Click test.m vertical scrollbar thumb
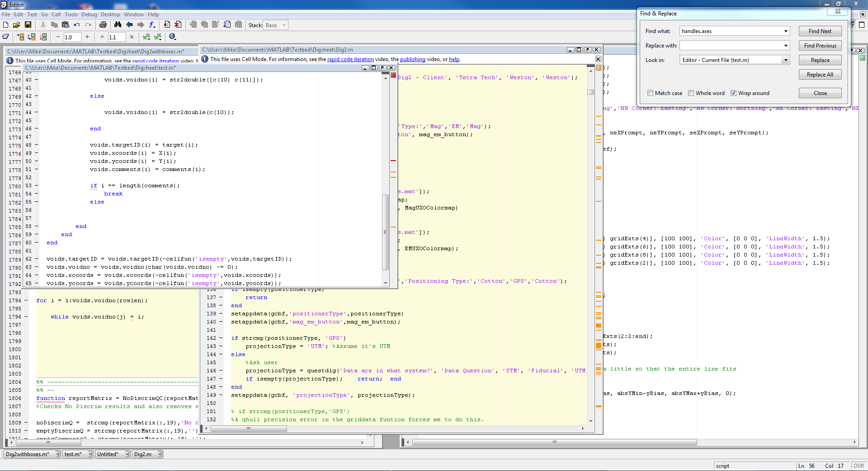Image resolution: width=868 pixels, height=471 pixels. [x=385, y=232]
